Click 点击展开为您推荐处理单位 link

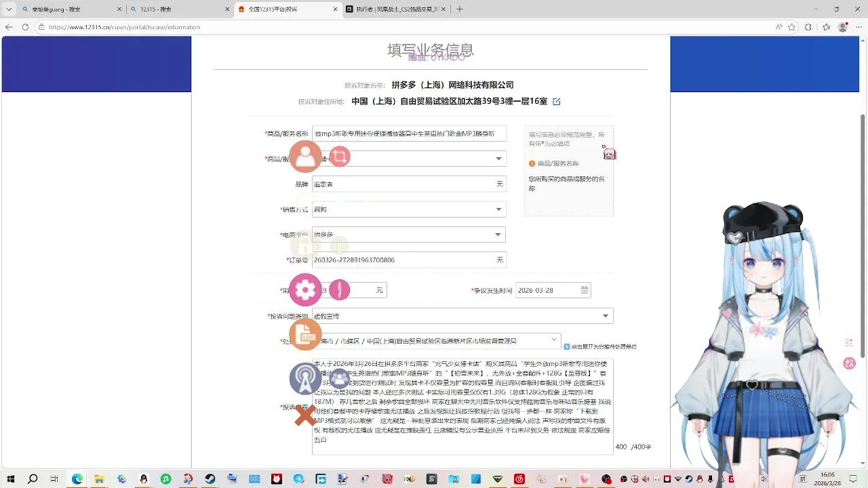[604, 346]
